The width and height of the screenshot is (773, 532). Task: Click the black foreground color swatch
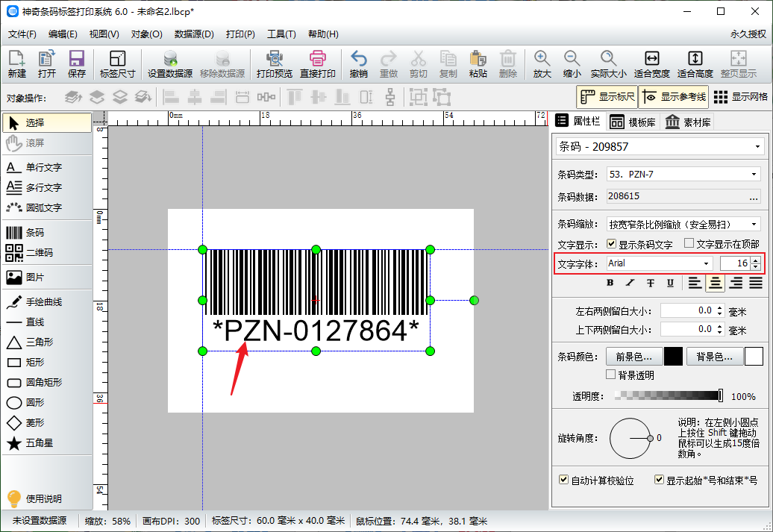click(x=674, y=357)
